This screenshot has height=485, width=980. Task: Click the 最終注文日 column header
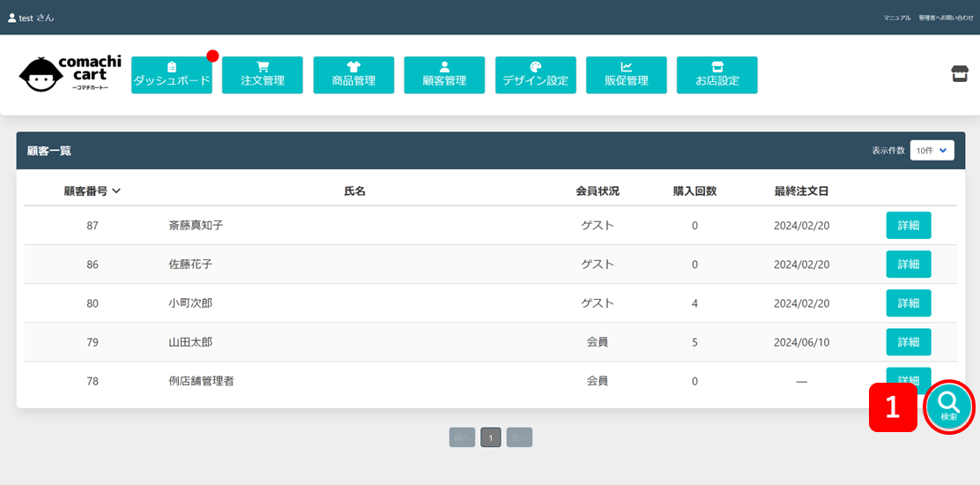coord(801,191)
